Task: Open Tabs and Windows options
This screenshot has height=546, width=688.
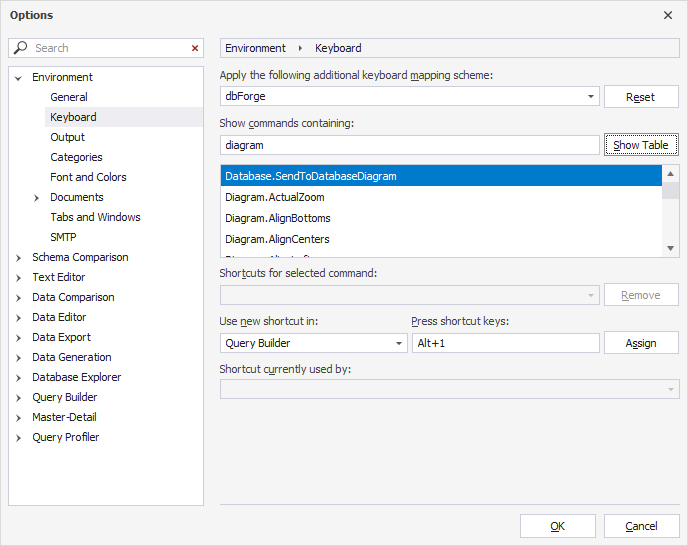Action: (95, 217)
